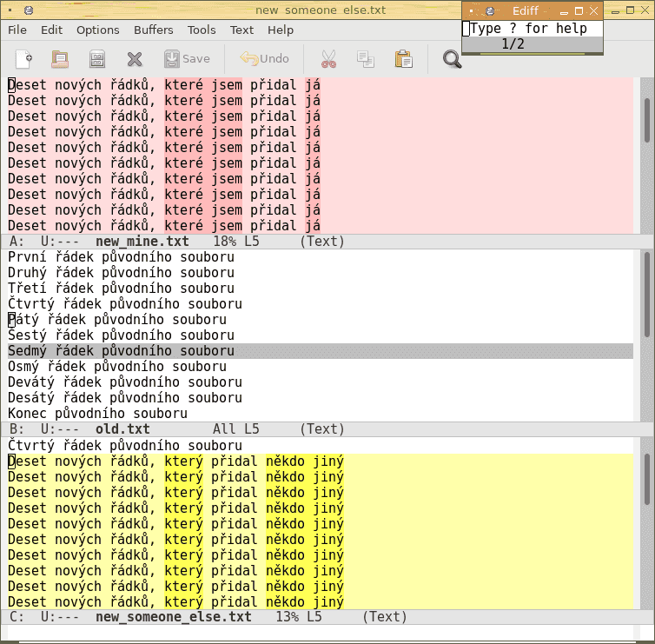Click the Undo toolbar button
The image size is (655, 644).
[265, 59]
